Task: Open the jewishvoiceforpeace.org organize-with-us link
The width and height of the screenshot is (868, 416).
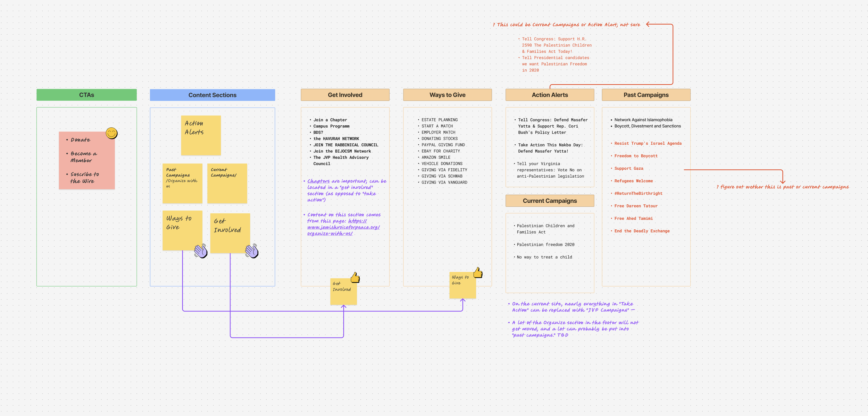Action: [x=343, y=227]
